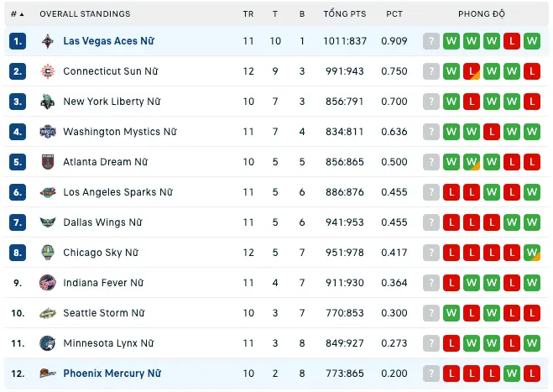The width and height of the screenshot is (553, 392).
Task: Click the Las Vegas Aces team logo
Action: [47, 41]
